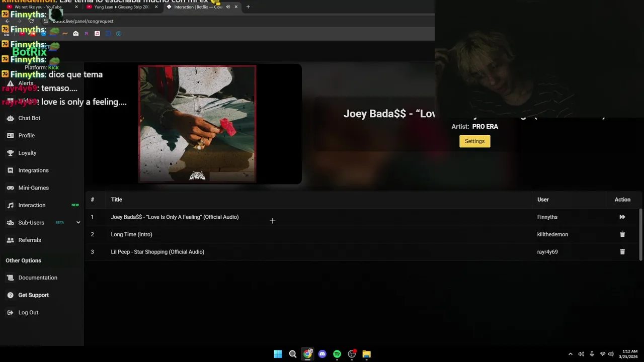Switch to We not like you YouTube tab

point(38,7)
